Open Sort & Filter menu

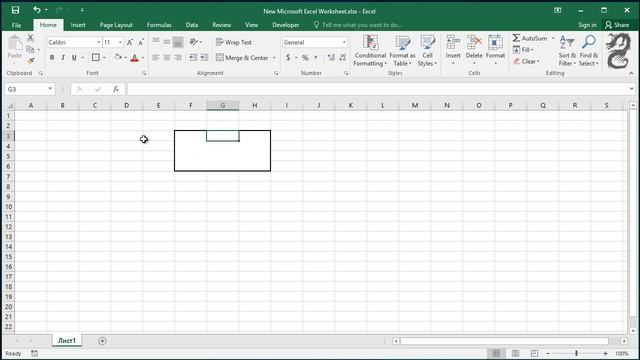(x=567, y=51)
